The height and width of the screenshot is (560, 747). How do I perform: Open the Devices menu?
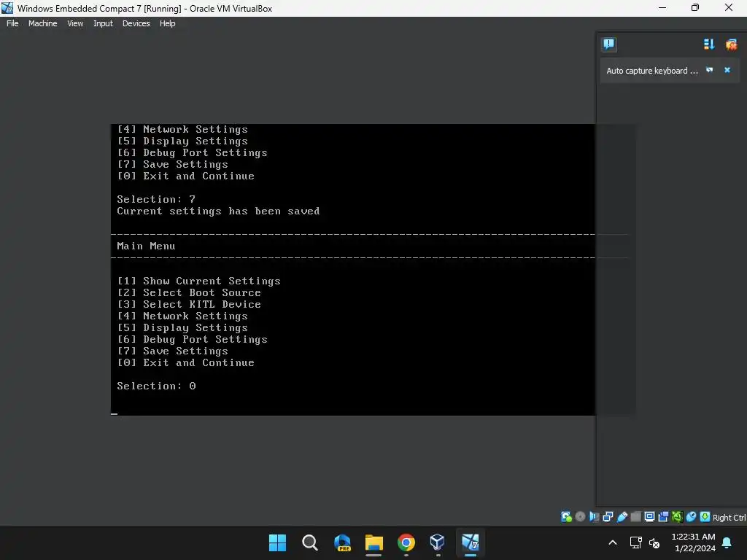(x=136, y=23)
